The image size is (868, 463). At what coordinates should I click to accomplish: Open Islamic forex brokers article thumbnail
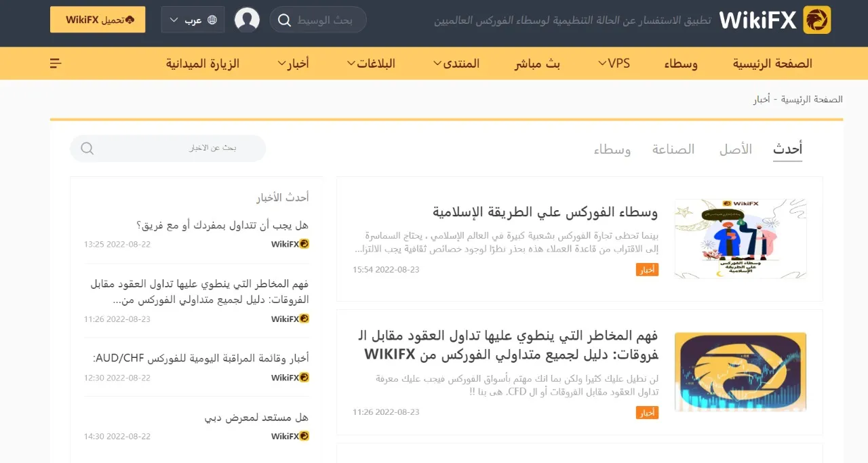pyautogui.click(x=741, y=239)
